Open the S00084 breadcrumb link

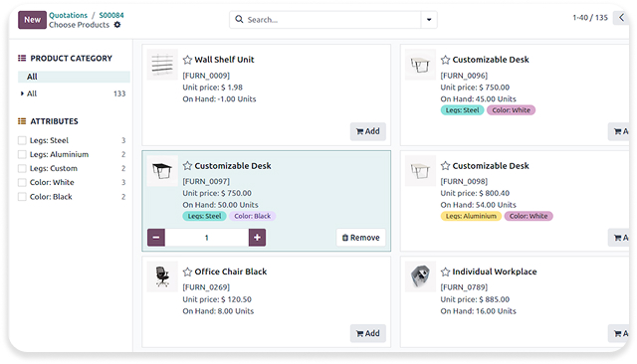111,15
